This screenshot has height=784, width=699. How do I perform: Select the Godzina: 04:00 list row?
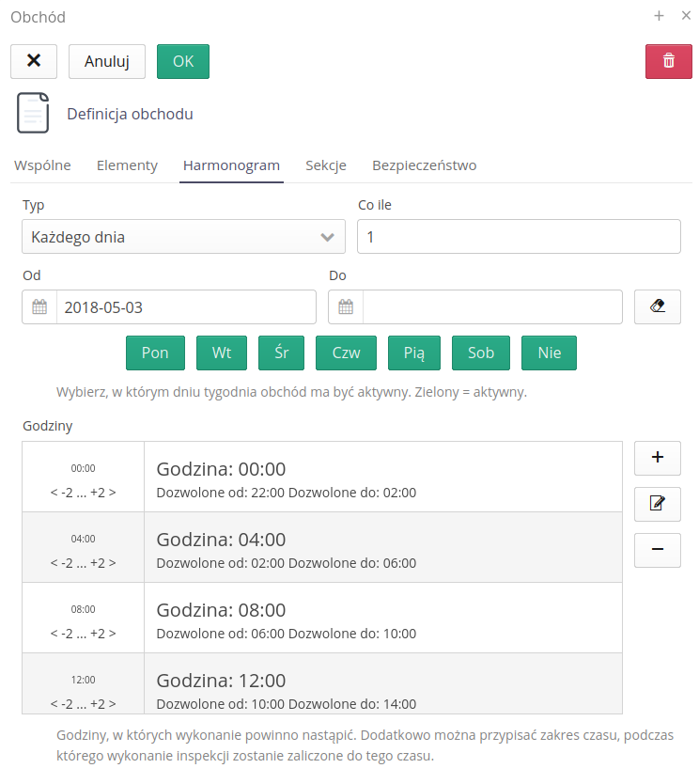pyautogui.click(x=382, y=547)
